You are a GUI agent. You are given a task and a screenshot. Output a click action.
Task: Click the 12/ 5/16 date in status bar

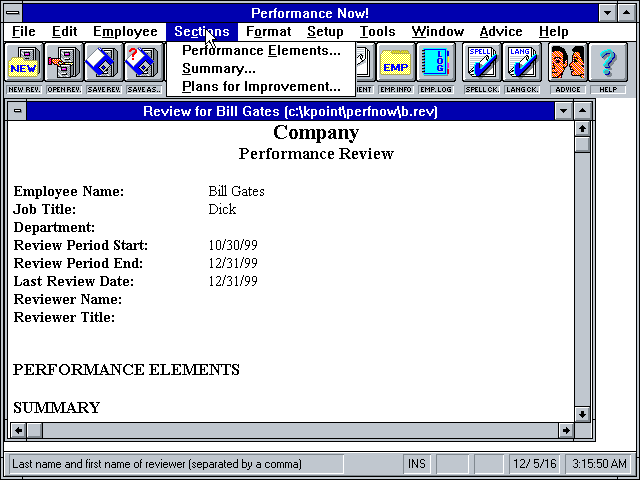pyautogui.click(x=535, y=464)
